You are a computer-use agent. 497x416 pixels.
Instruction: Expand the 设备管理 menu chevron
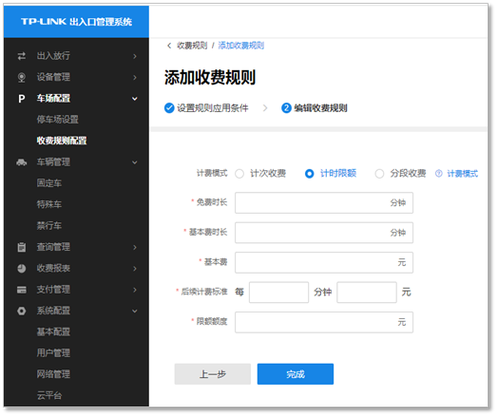click(135, 78)
